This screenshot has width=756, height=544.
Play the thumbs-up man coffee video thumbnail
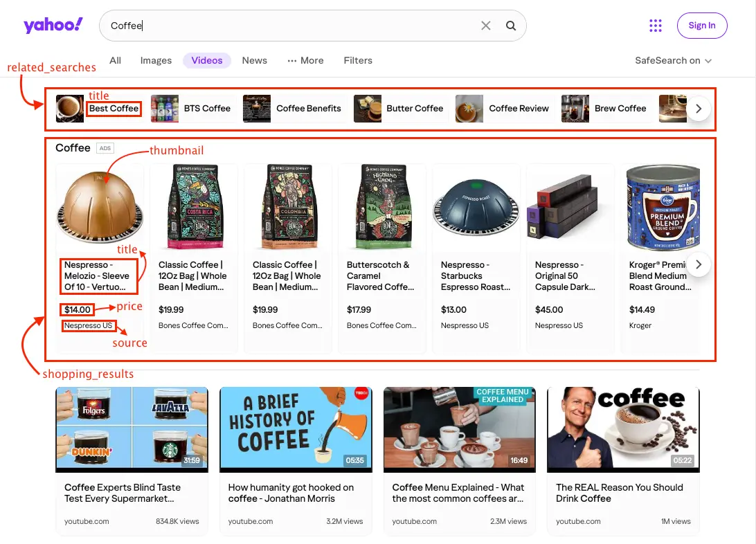[x=623, y=429]
